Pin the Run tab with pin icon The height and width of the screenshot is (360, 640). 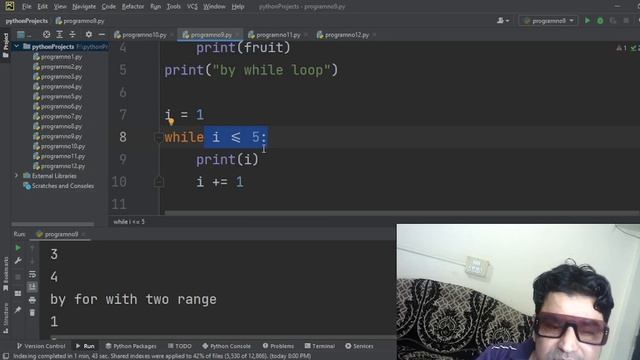click(x=18, y=310)
